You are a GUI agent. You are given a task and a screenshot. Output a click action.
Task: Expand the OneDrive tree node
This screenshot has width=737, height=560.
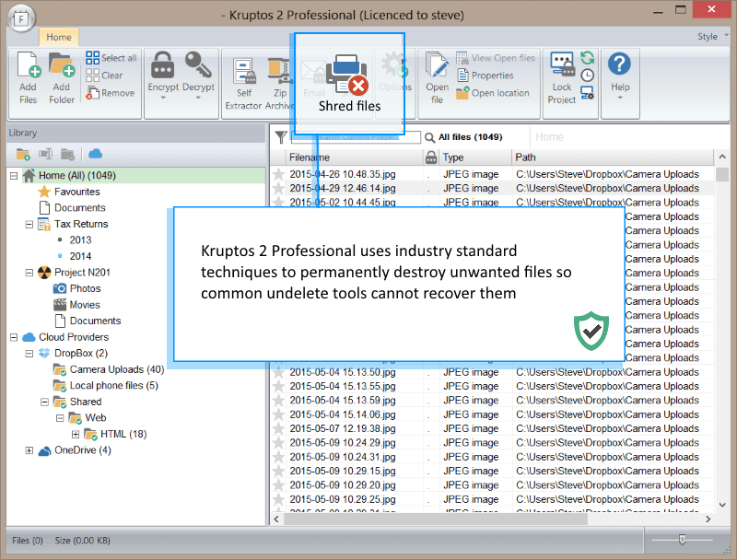(29, 450)
